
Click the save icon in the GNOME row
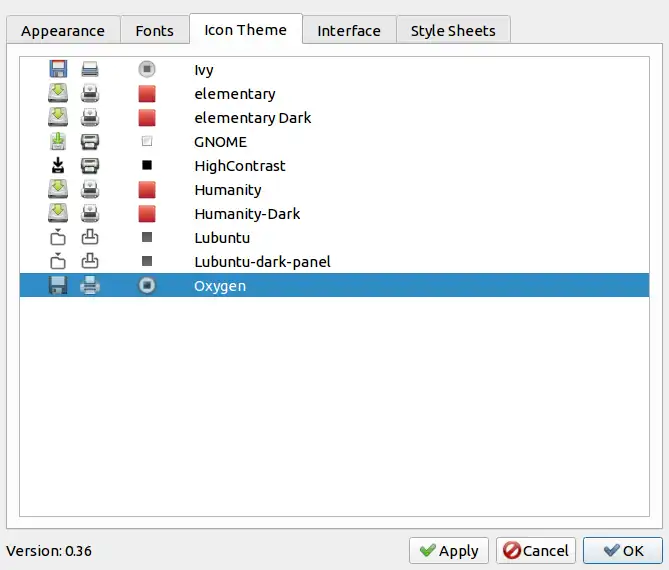[x=58, y=141]
